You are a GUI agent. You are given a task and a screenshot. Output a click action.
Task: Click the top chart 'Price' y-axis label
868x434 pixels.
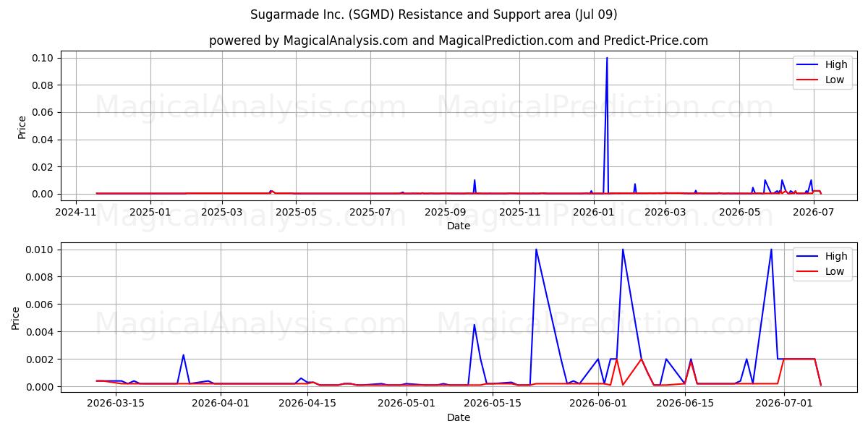(22, 127)
